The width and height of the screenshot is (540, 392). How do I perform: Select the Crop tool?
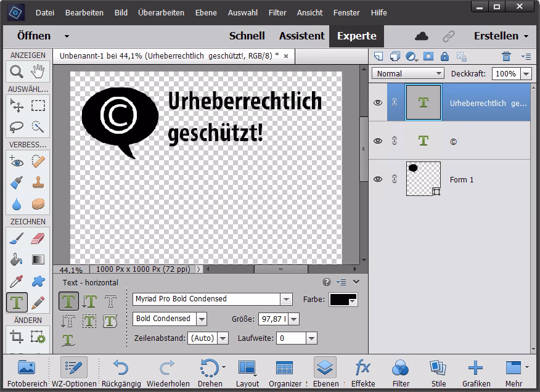click(16, 337)
